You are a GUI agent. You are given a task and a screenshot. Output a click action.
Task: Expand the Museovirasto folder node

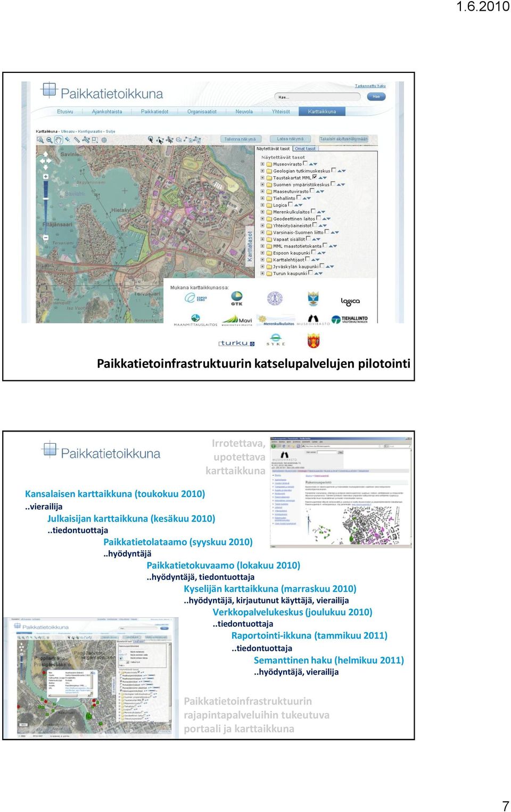[262, 164]
